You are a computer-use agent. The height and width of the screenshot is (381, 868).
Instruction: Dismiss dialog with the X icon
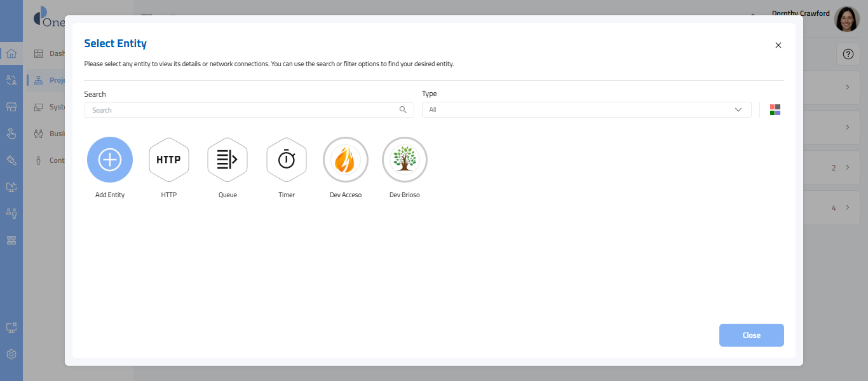coord(778,45)
